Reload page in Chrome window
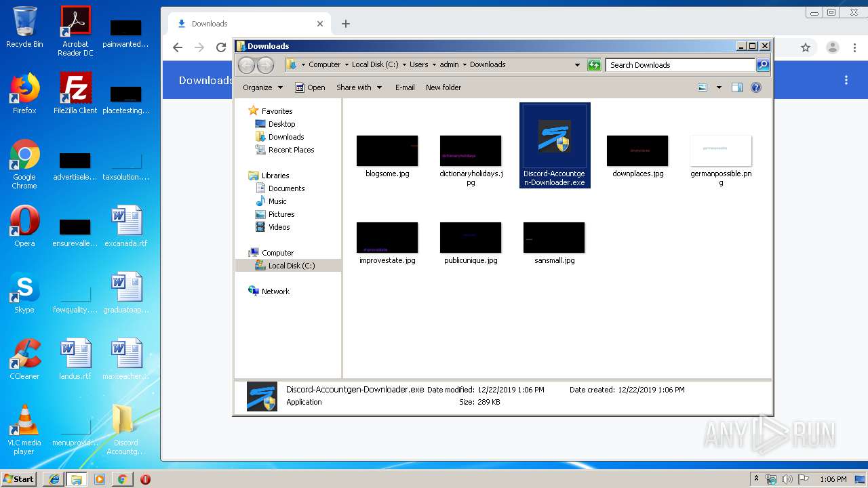Viewport: 868px width, 488px height. coord(221,47)
